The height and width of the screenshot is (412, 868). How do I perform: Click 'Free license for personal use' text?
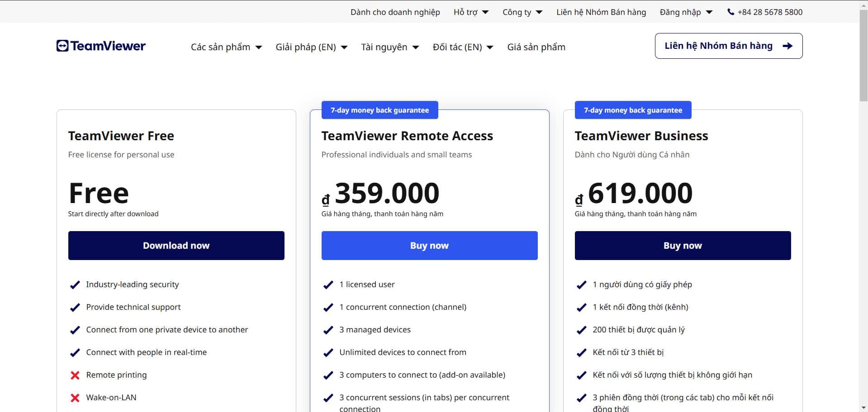click(121, 155)
